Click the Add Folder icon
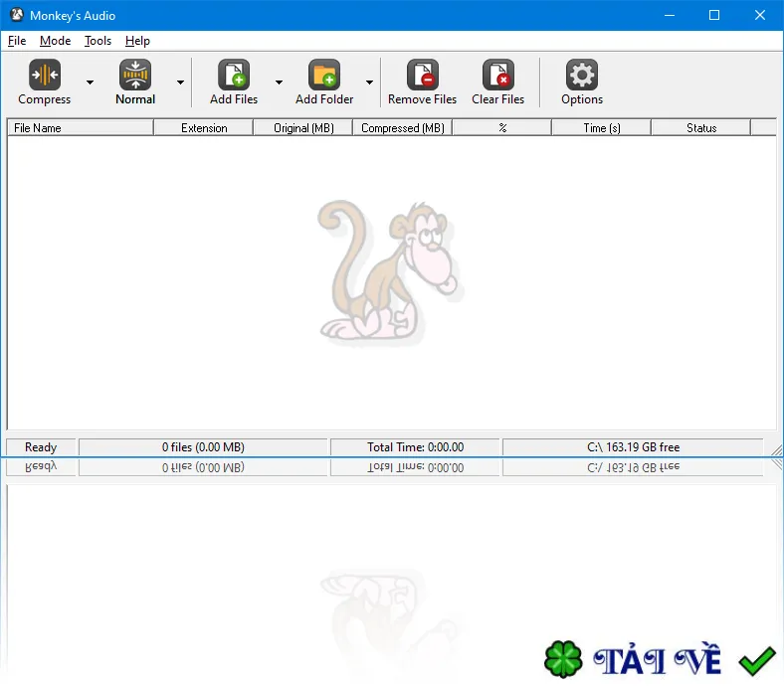This screenshot has width=784, height=686. click(x=324, y=75)
